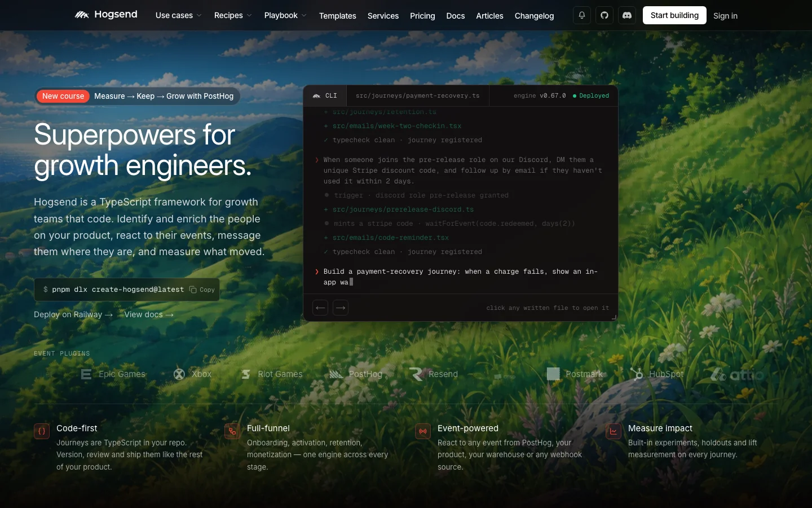
Task: Click the terminal resize handle corner
Action: point(614,317)
